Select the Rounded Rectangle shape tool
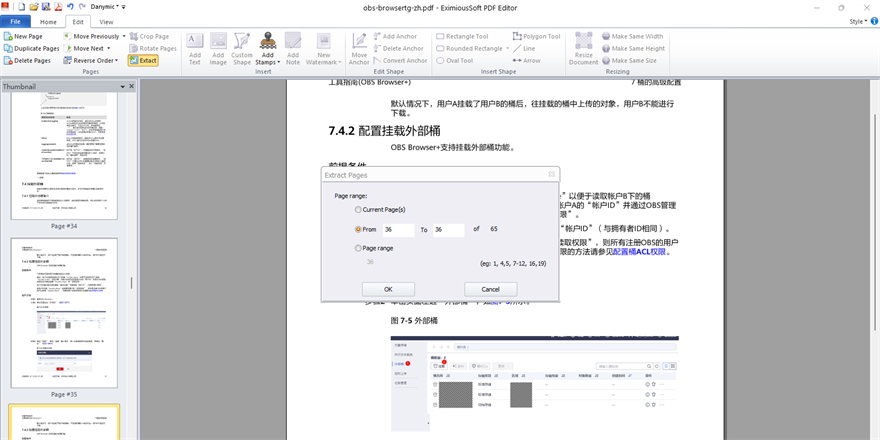Viewport: 880px width, 440px height. point(469,48)
